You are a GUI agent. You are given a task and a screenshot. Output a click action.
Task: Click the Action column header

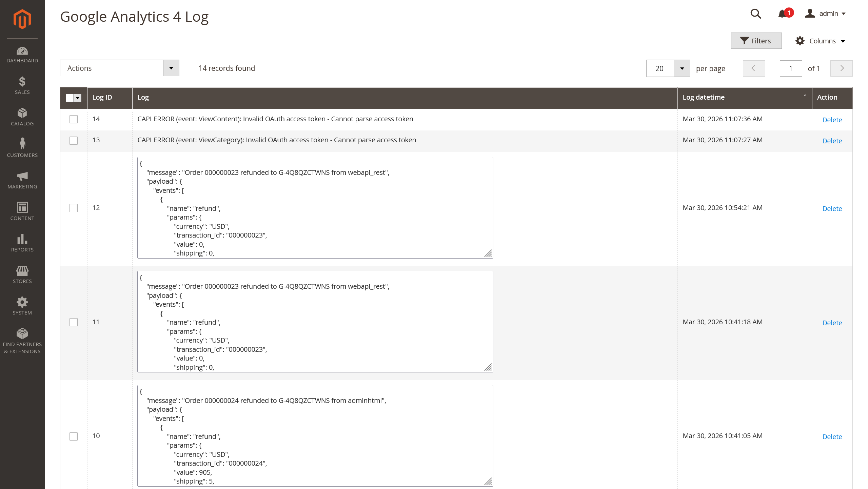click(832, 98)
